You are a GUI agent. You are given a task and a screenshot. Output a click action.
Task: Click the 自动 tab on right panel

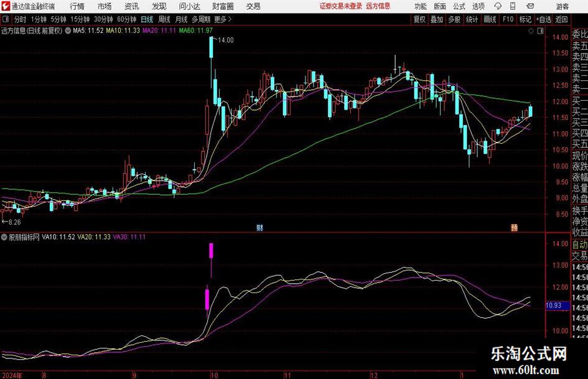tap(579, 245)
